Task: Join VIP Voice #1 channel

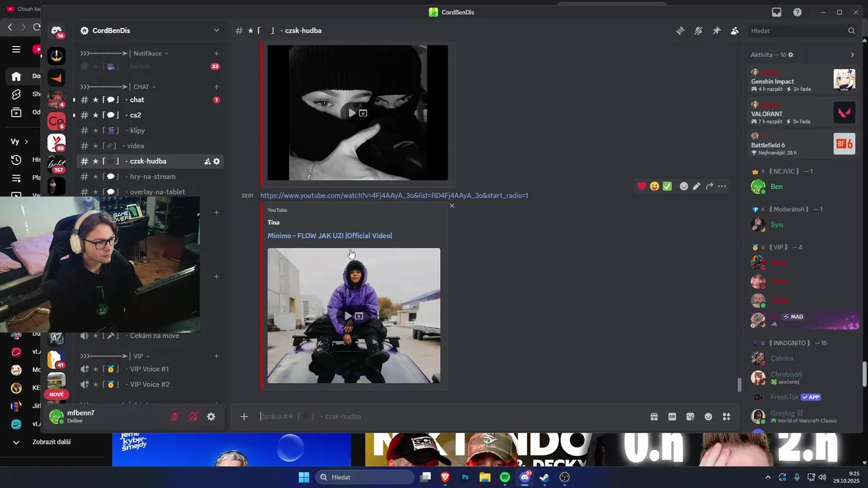Action: (150, 369)
